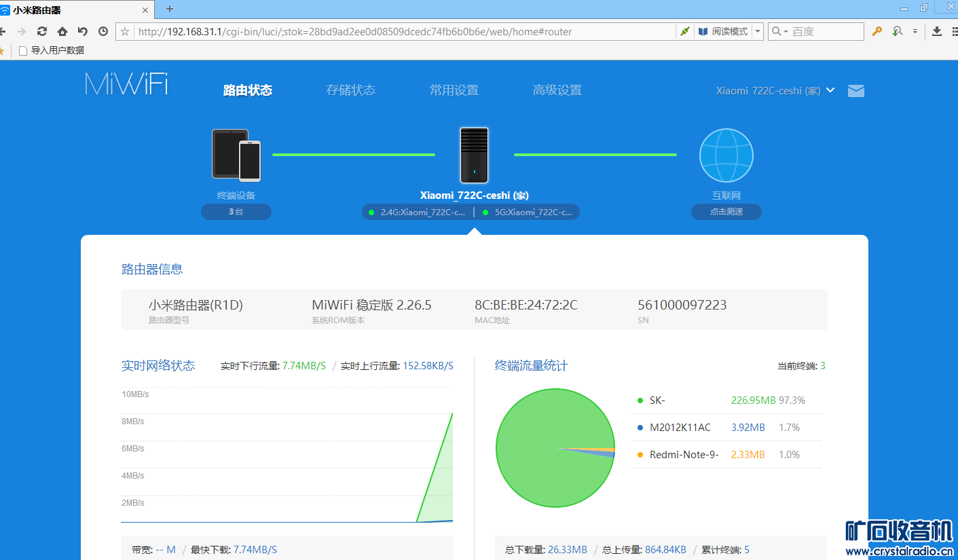Bookmark this page with the star icon
Viewport: 958px width, 560px height.
(125, 31)
